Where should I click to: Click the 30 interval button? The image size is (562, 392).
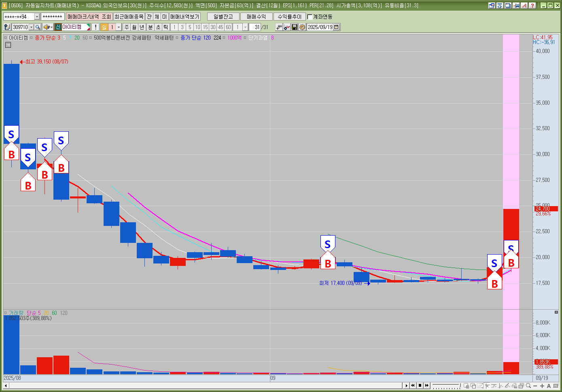click(213, 27)
